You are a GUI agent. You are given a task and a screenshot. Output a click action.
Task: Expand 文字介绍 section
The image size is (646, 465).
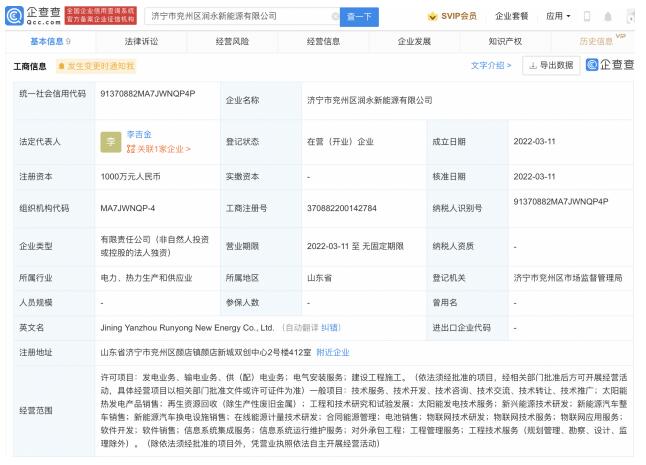[x=491, y=65]
